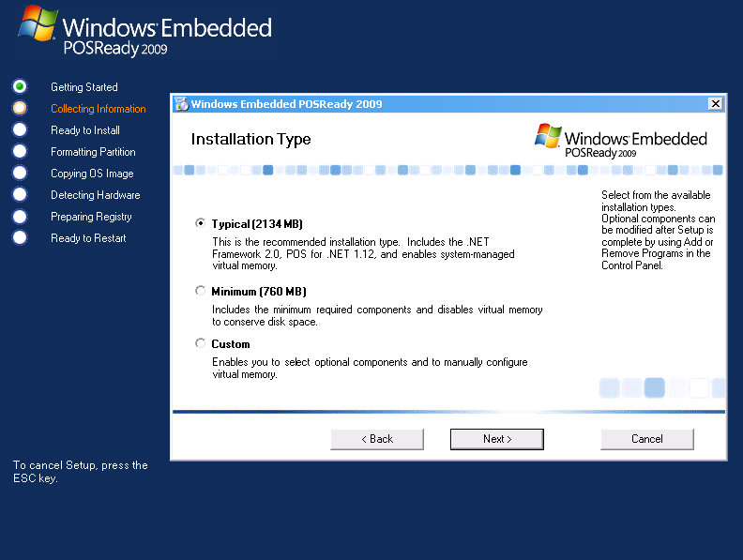Click the Preparing Registry step bullet

coord(20,217)
